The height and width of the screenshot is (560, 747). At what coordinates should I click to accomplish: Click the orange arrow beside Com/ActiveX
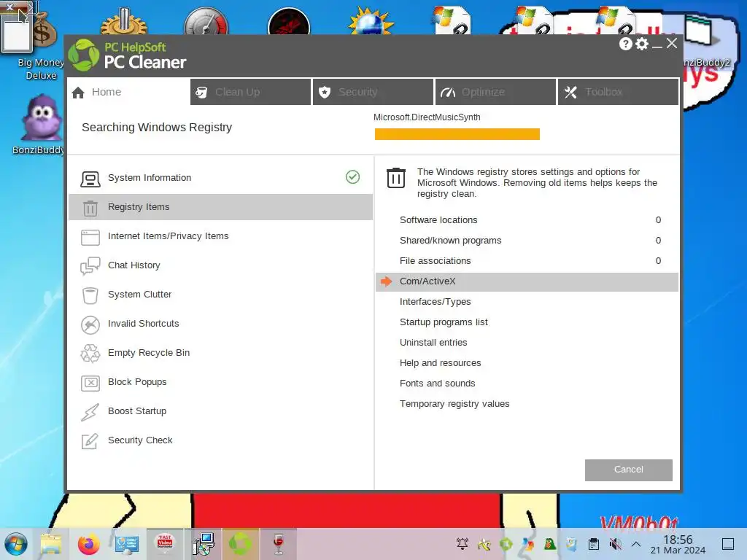387,281
